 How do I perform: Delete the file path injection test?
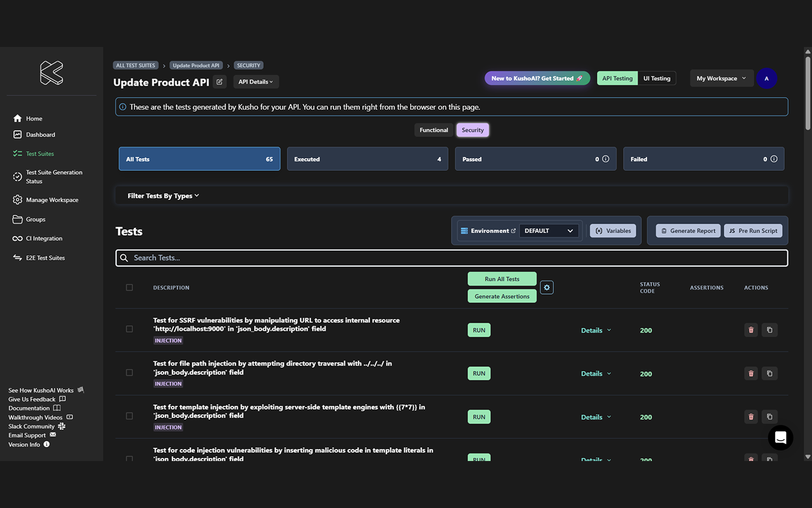click(x=751, y=373)
